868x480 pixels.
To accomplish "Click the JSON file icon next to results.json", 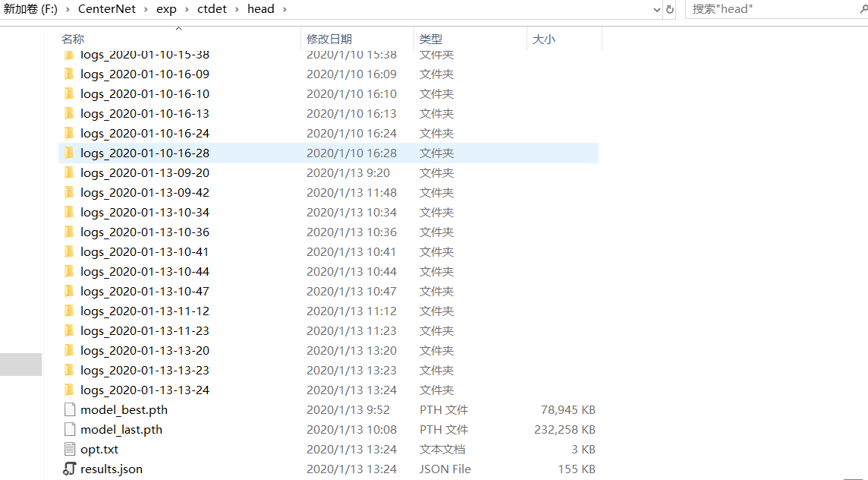I will pos(70,469).
